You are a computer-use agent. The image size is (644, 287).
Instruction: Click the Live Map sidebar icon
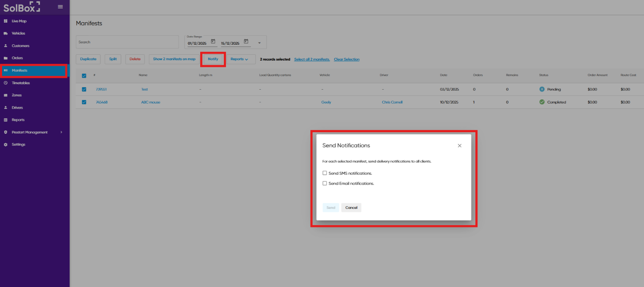[5, 21]
